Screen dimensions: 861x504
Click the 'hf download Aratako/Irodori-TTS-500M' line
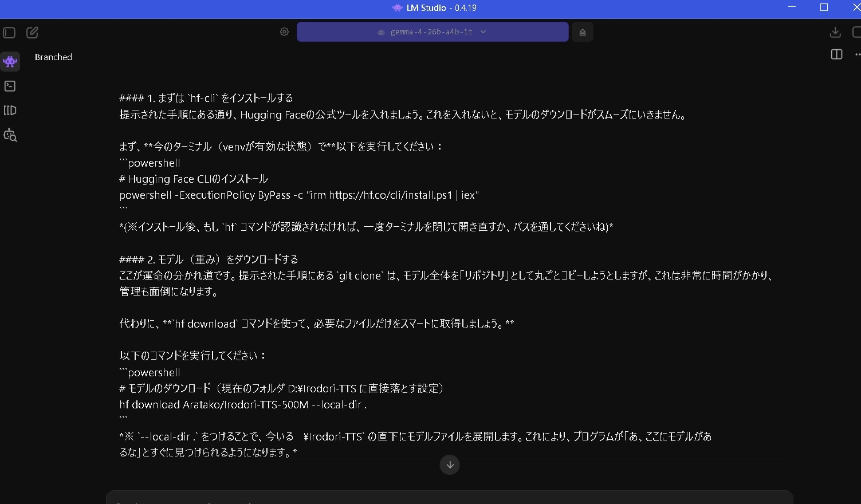tap(243, 404)
